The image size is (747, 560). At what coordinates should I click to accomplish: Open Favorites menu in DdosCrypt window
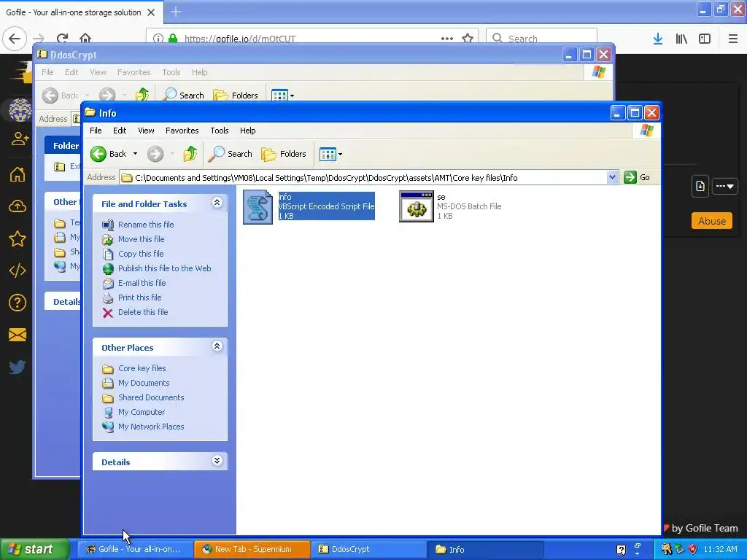(134, 72)
